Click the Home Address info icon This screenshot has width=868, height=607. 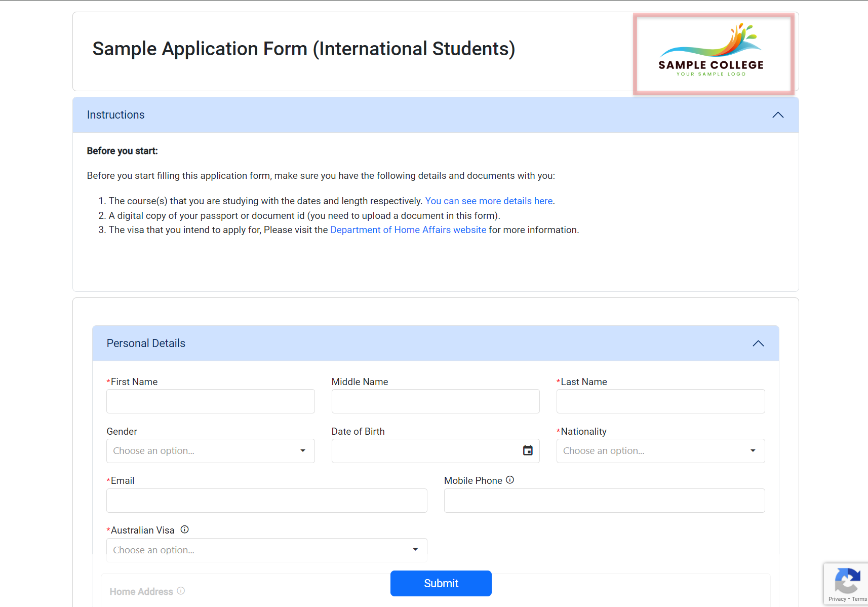pyautogui.click(x=181, y=591)
